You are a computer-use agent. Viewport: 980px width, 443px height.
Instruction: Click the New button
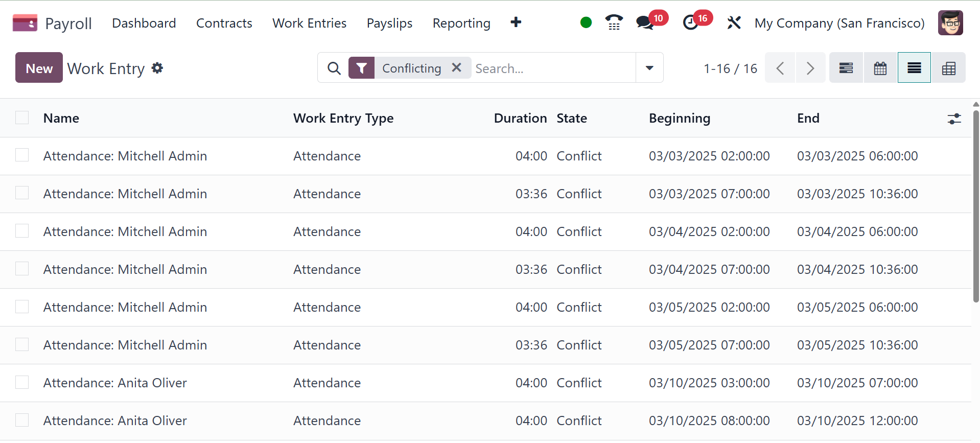click(39, 68)
